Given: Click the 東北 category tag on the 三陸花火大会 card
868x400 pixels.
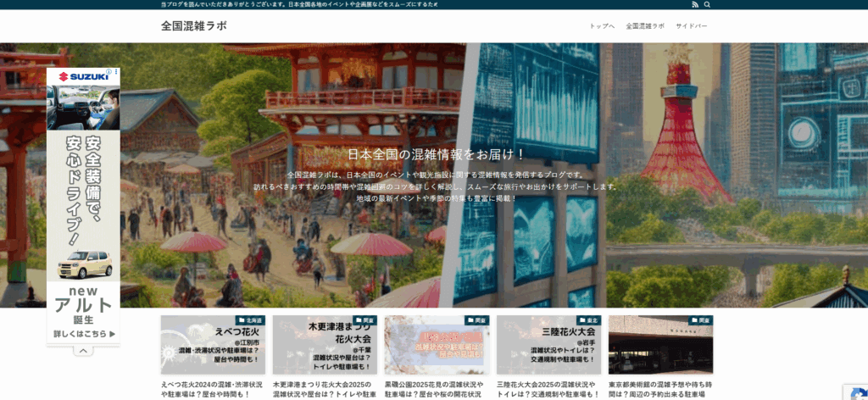Looking at the screenshot, I should [x=590, y=321].
